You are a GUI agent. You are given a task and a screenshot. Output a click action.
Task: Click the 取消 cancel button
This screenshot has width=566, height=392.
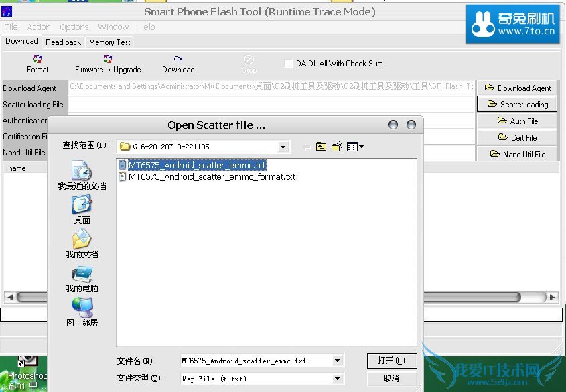click(x=392, y=379)
